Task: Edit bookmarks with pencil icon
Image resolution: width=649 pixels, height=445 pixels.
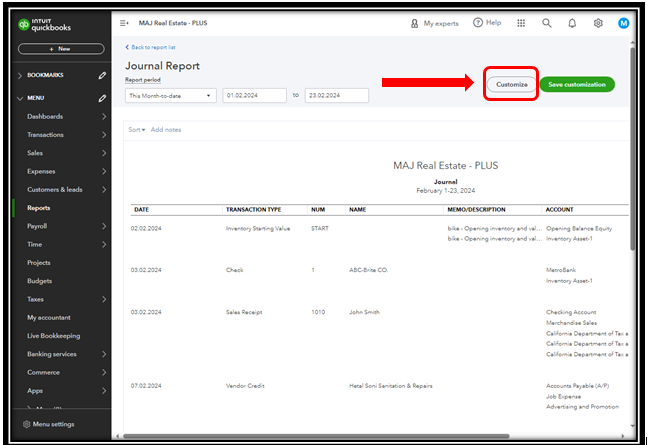Action: pos(102,75)
